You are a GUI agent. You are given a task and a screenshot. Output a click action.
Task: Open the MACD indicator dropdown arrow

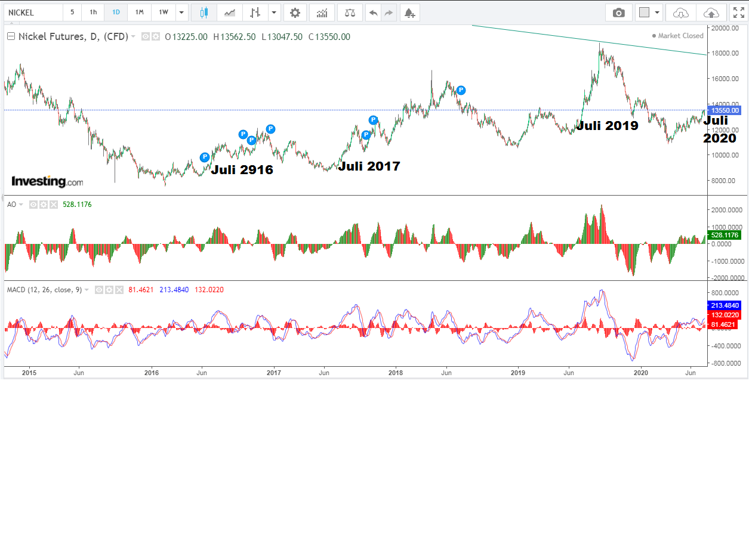(87, 290)
